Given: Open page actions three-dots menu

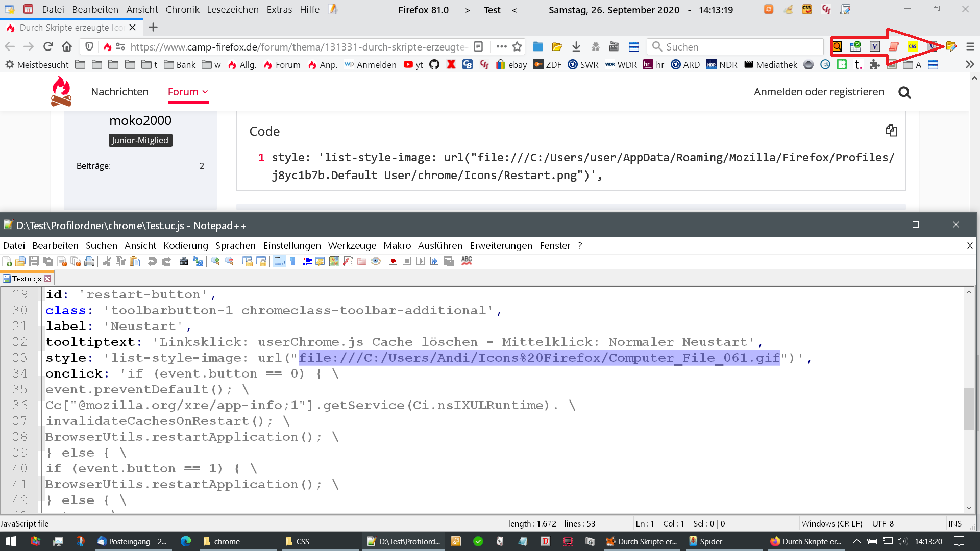Looking at the screenshot, I should 501,47.
